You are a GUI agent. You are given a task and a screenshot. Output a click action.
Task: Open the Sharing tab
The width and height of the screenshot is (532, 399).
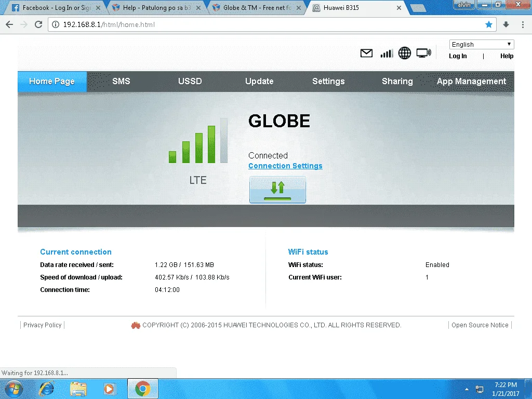click(397, 82)
